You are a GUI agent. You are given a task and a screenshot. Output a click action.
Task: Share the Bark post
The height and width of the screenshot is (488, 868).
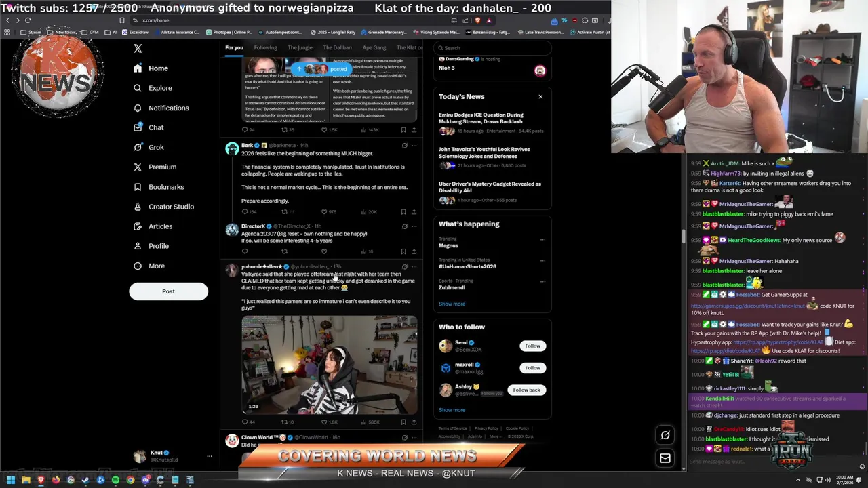(x=414, y=212)
